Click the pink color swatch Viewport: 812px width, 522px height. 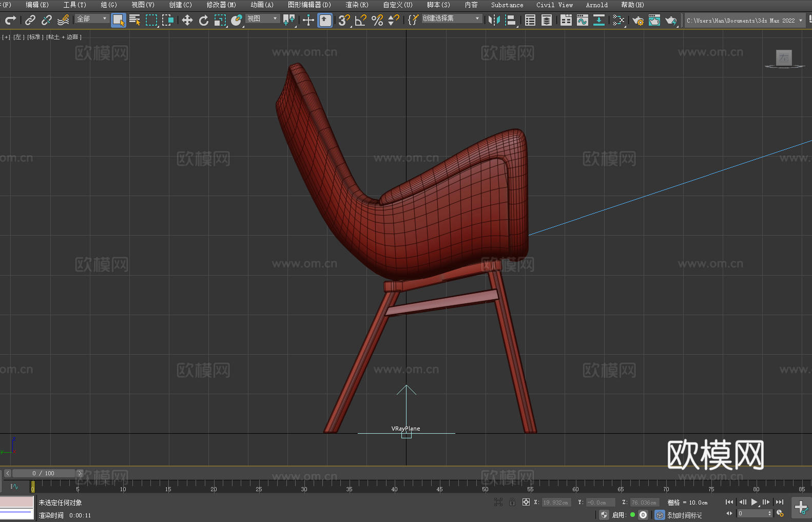click(x=16, y=502)
